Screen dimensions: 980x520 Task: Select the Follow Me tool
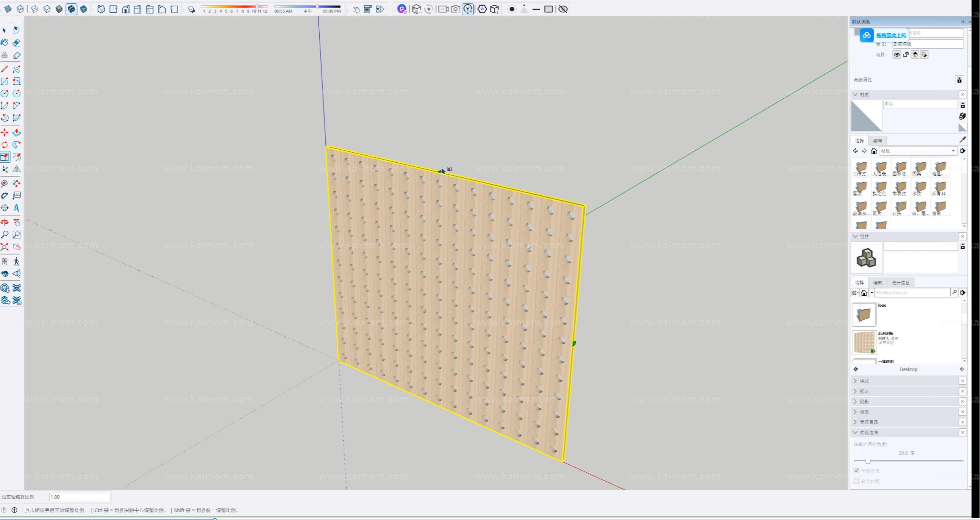16,145
